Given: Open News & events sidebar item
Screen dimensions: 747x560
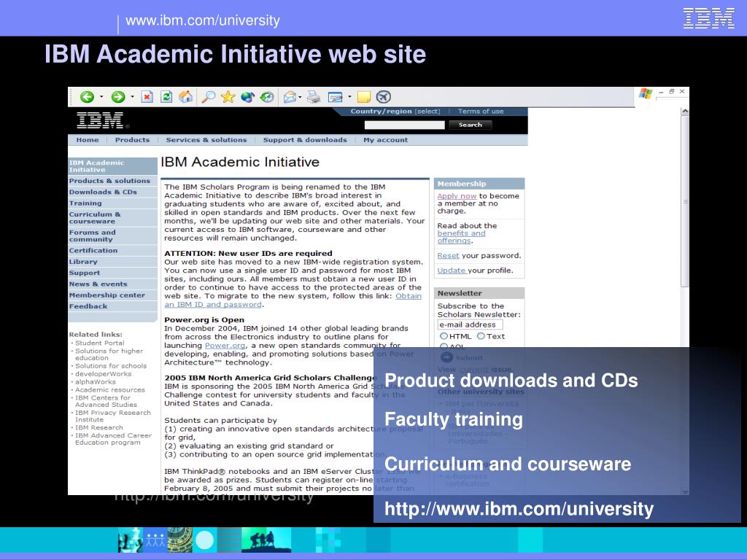Looking at the screenshot, I should tap(112, 284).
